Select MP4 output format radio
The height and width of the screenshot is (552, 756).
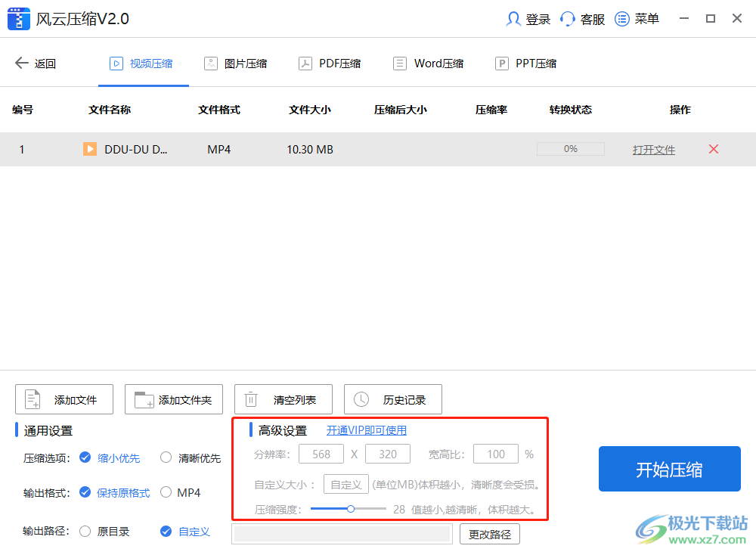click(166, 492)
